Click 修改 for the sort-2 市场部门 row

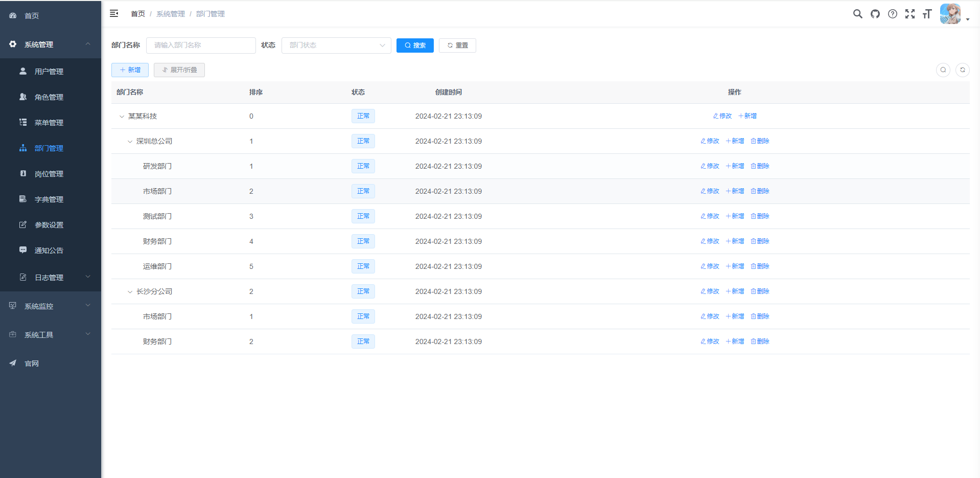710,191
